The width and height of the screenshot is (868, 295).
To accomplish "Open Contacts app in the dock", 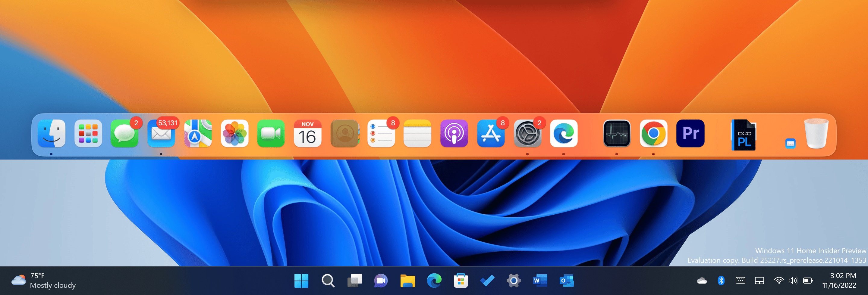I will click(344, 134).
